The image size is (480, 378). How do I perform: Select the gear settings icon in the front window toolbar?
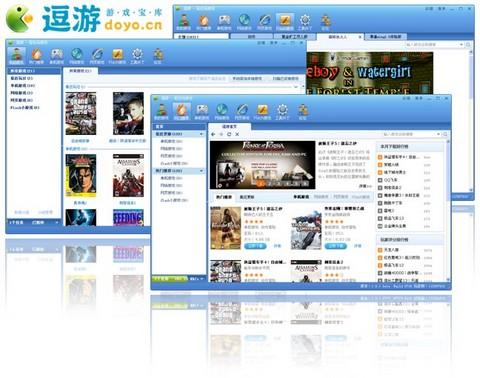pos(282,110)
